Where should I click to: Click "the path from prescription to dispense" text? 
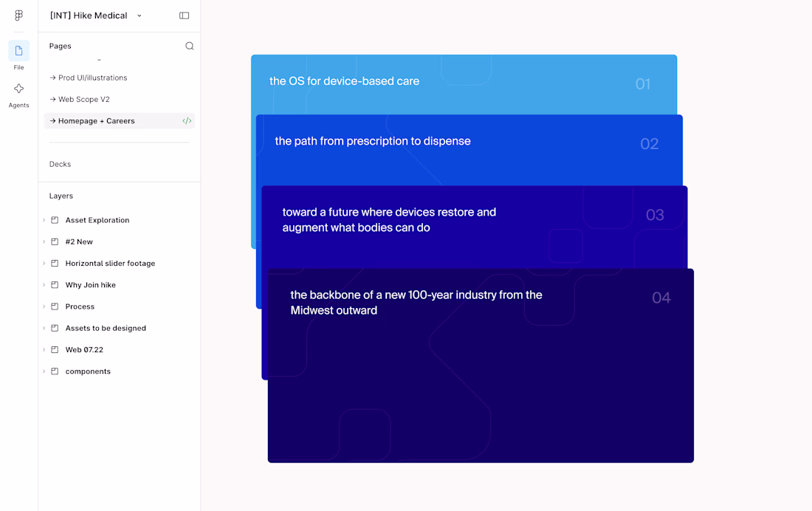pyautogui.click(x=373, y=142)
